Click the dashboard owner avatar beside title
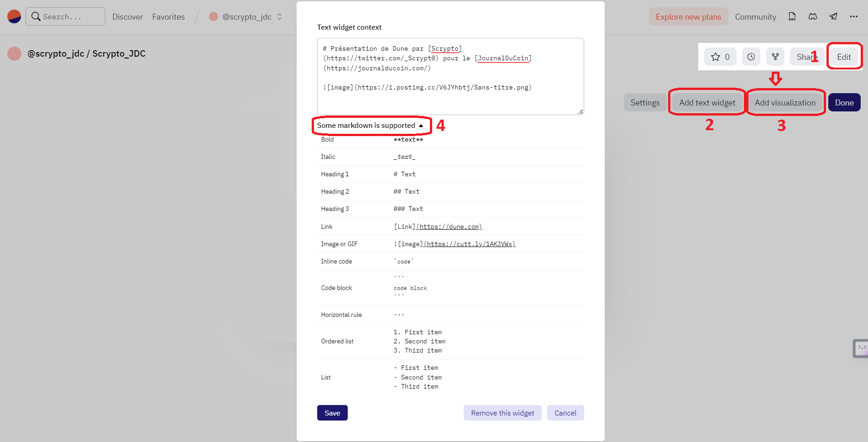 (x=15, y=53)
